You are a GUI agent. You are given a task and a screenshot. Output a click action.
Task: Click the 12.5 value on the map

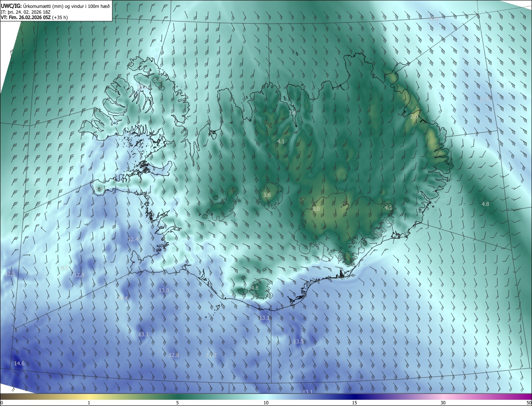(10, 274)
